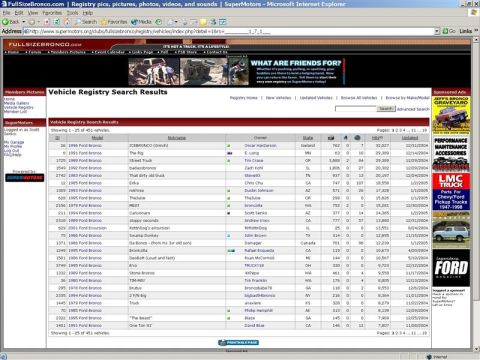Click the Stop loading icon
The width and height of the screenshot is (480, 360).
[47, 22]
